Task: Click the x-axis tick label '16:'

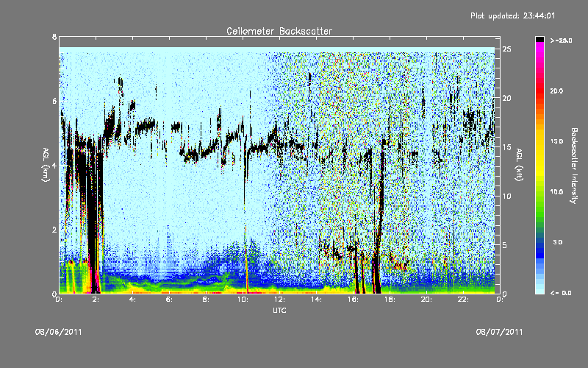Action: (354, 300)
